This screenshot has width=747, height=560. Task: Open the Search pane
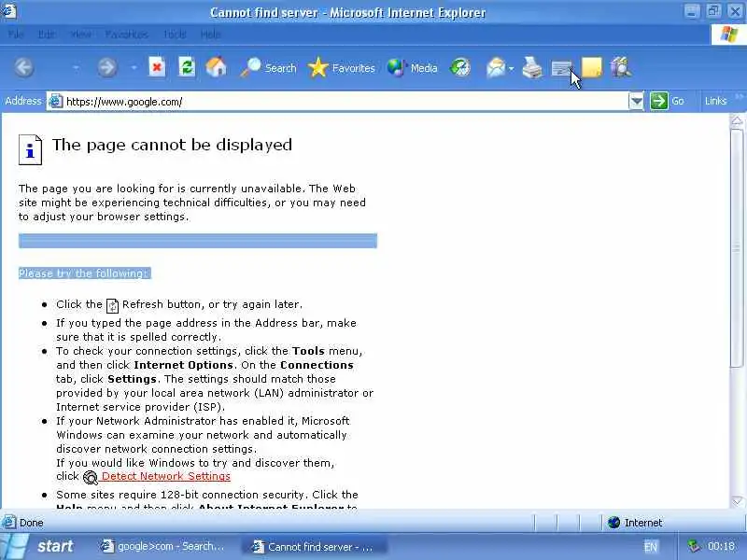268,68
